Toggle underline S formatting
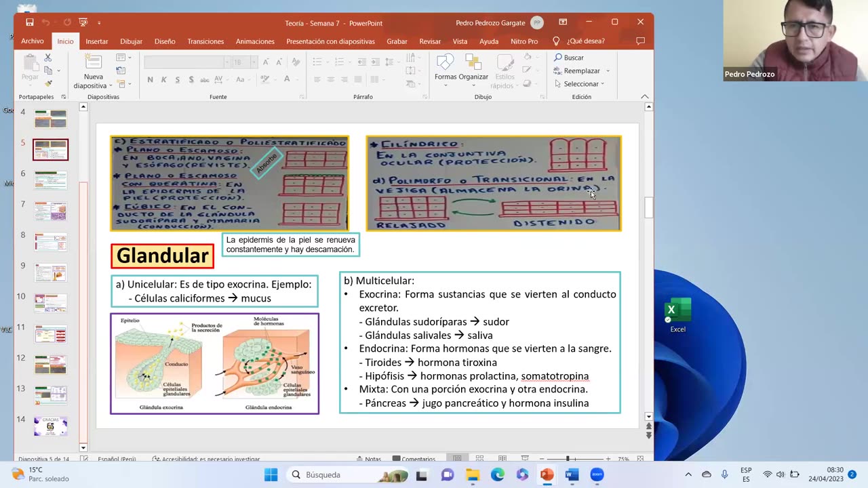The width and height of the screenshot is (868, 488). tap(178, 79)
